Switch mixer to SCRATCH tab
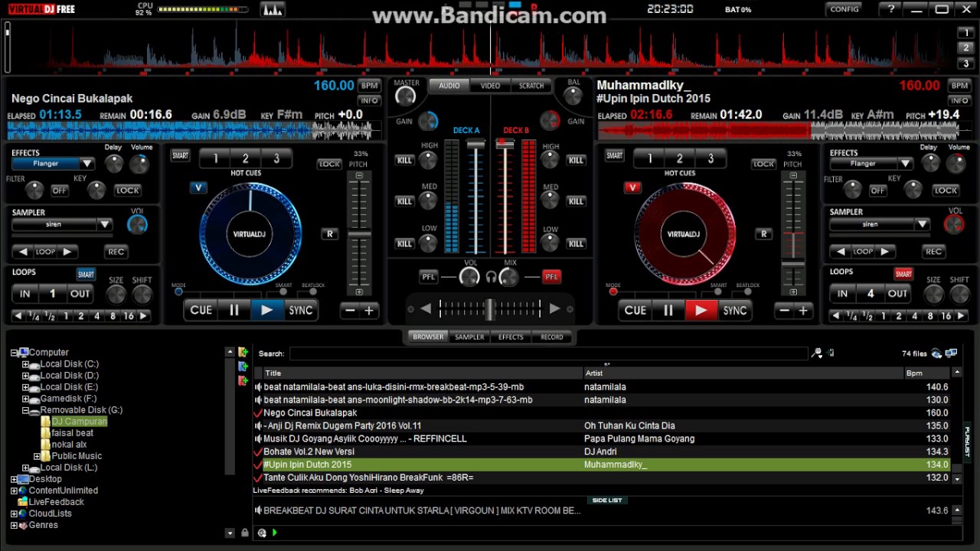This screenshot has height=551, width=980. point(531,86)
